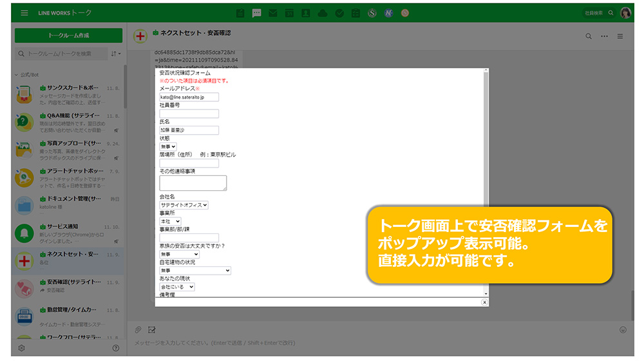Screen dimensions: 644x361
Task: Click the attach file paperclip icon
Action: point(138,329)
